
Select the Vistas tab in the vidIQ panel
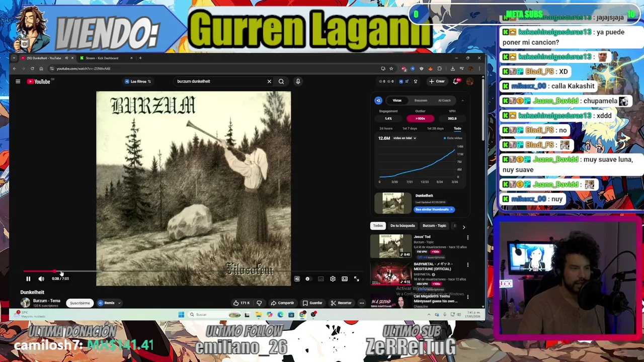pos(397,101)
